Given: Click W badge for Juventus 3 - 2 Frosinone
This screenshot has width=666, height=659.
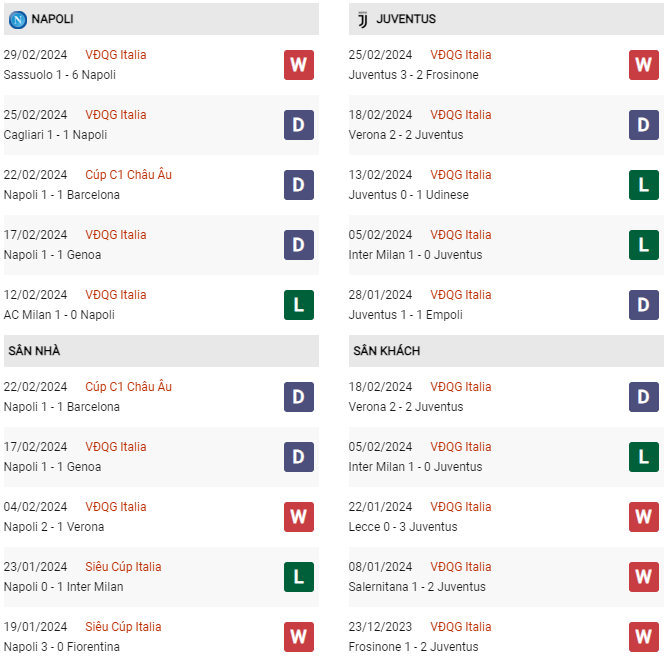Looking at the screenshot, I should (x=644, y=65).
